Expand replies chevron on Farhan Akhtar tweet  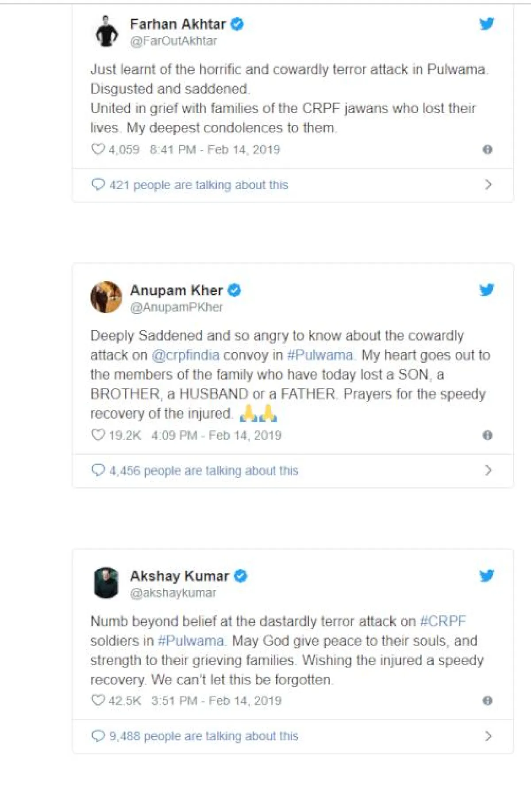point(488,184)
